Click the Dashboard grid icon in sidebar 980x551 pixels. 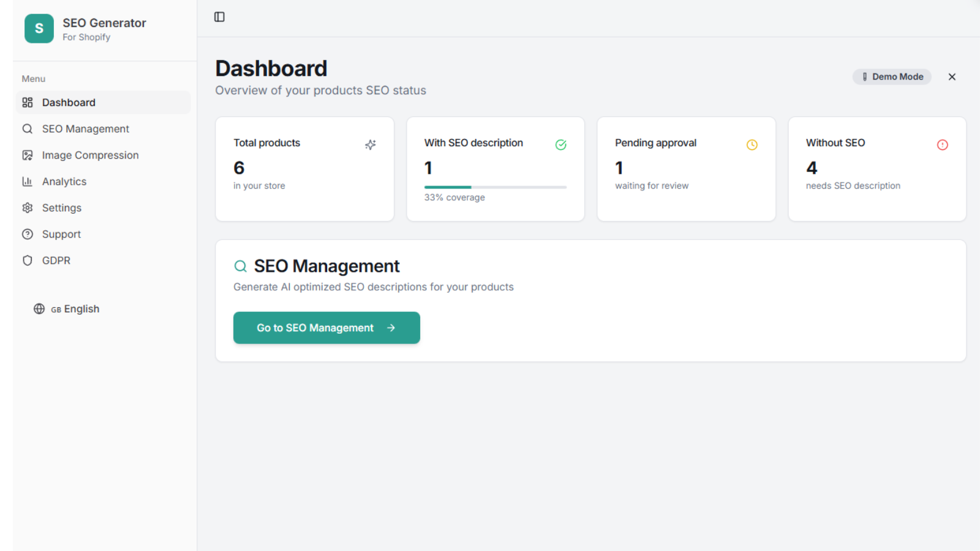tap(28, 102)
